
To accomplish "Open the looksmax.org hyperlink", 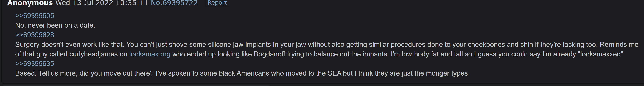I will 150,54.
